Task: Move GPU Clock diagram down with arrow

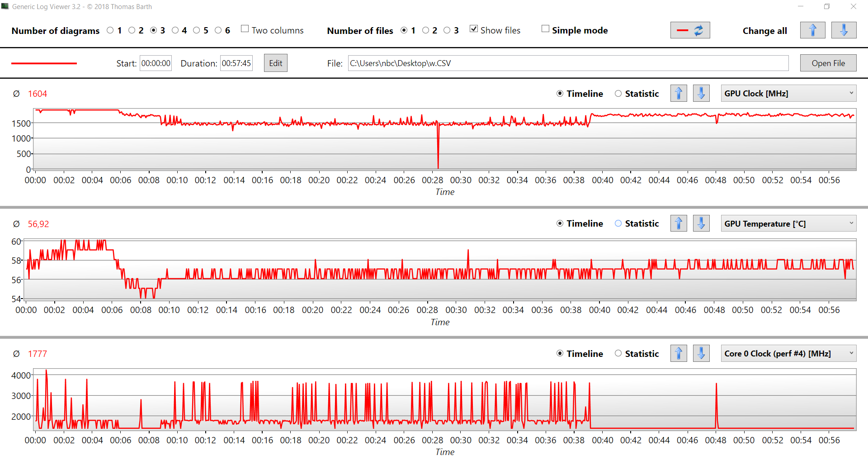Action: 701,94
